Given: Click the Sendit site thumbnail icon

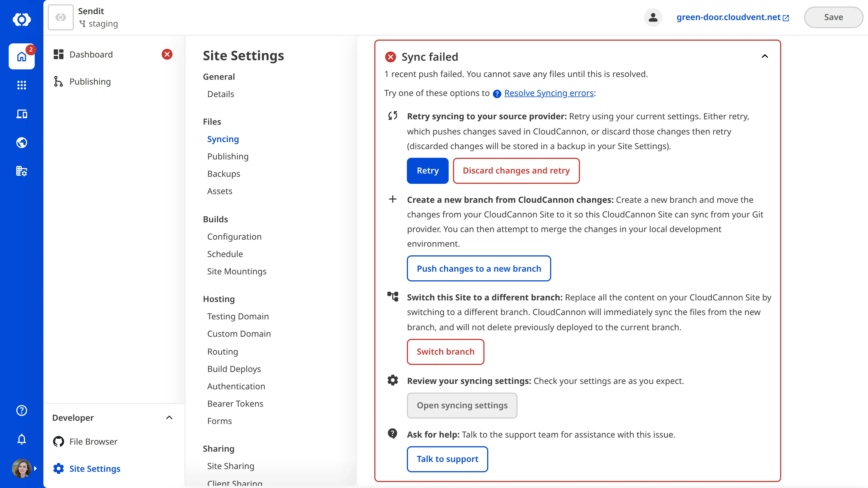Looking at the screenshot, I should [x=61, y=17].
